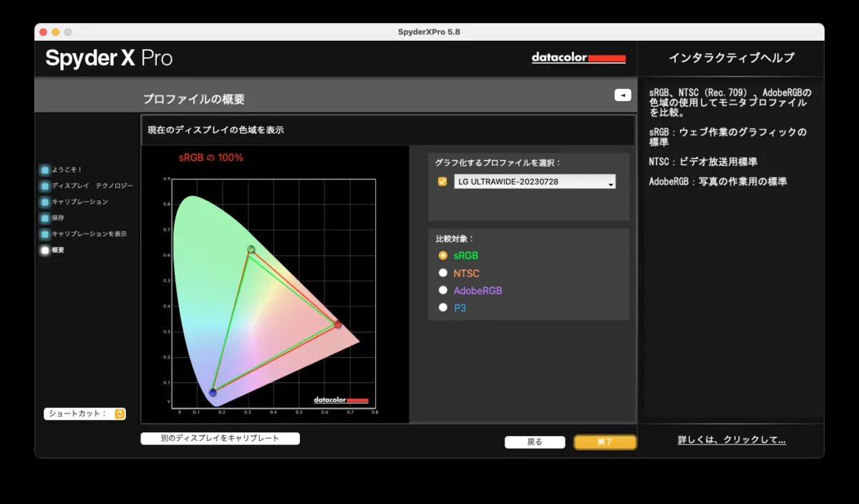Click the ディスプレイ テクノロジー step icon
Viewport: 859px width, 504px height.
[45, 186]
